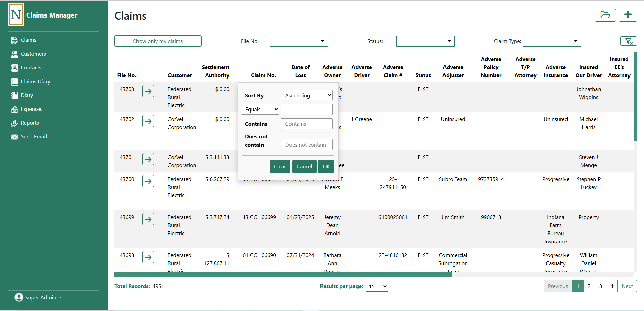
Task: Open claim 43698 arrow button
Action: (x=148, y=257)
